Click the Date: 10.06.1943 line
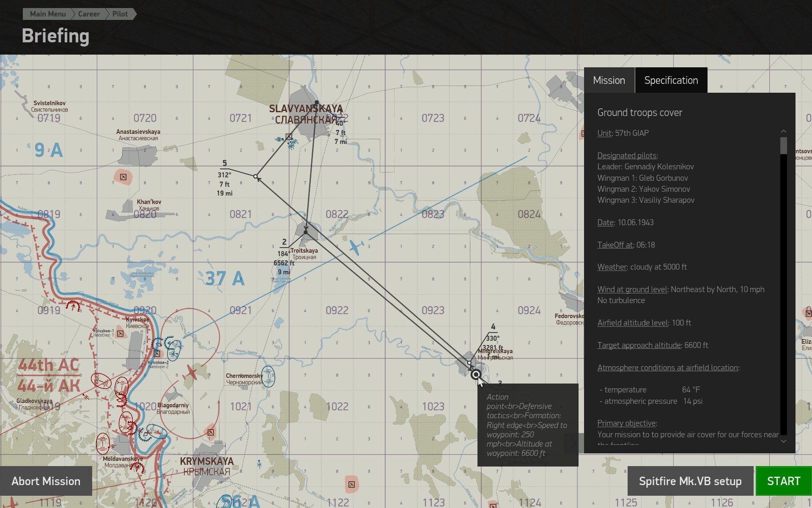This screenshot has width=812, height=508. (625, 222)
